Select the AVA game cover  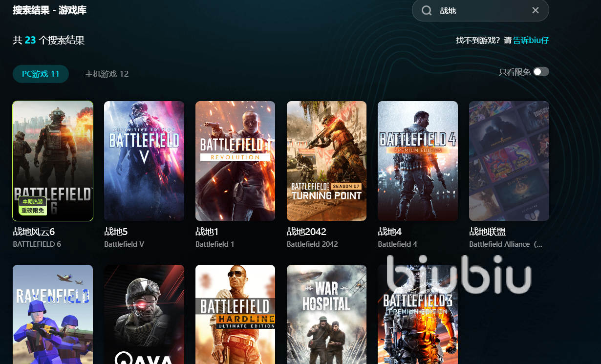(x=144, y=314)
